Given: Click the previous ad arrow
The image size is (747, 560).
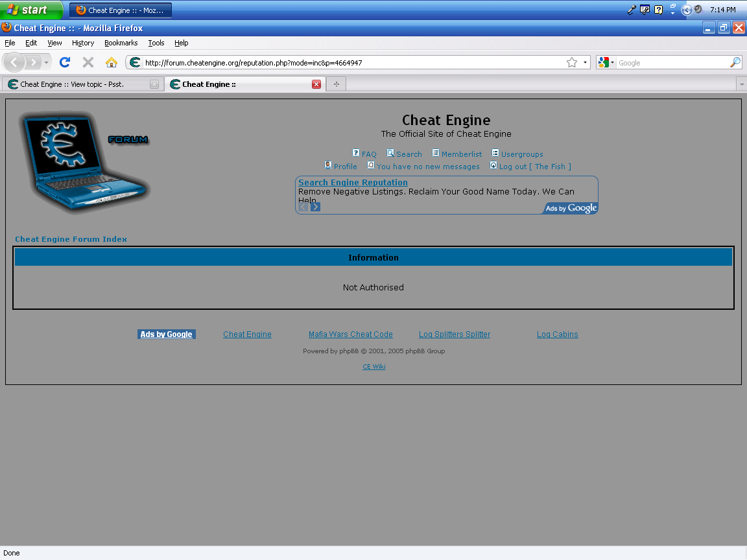Looking at the screenshot, I should [303, 207].
